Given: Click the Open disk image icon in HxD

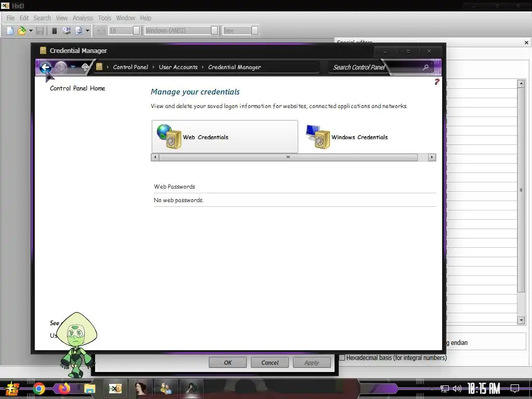Looking at the screenshot, I should click(79, 31).
